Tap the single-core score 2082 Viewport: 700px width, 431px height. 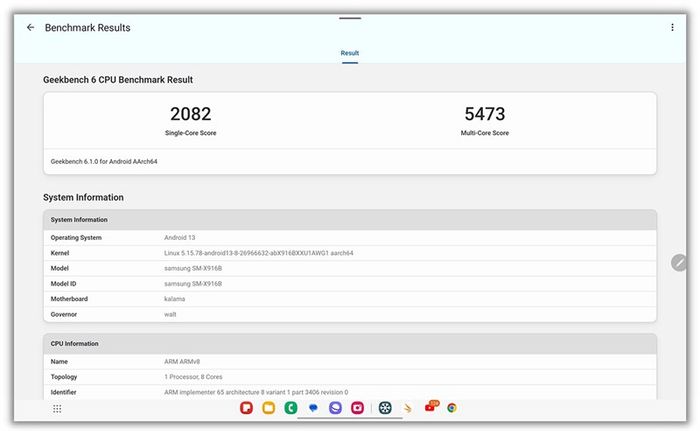coord(190,114)
